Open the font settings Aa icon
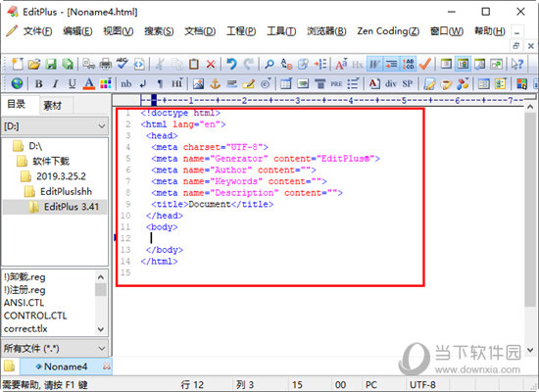539x392 pixels. point(341,64)
